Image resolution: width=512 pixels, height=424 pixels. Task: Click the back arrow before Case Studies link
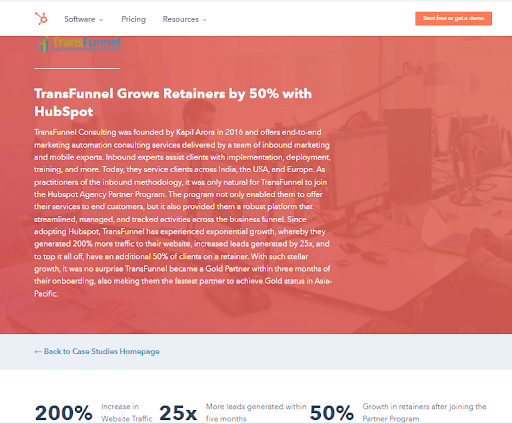tap(38, 352)
